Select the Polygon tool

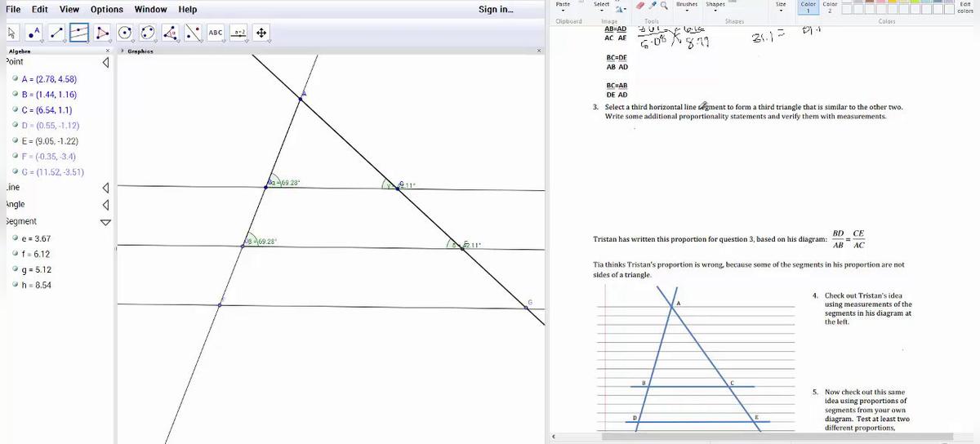[102, 33]
